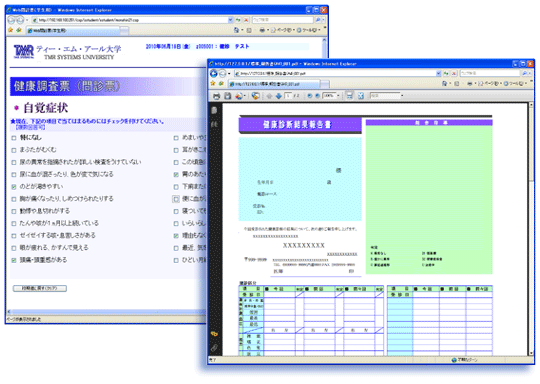Click Home icon in questionnaire window command bar
The height and width of the screenshot is (384, 540).
point(236,30)
